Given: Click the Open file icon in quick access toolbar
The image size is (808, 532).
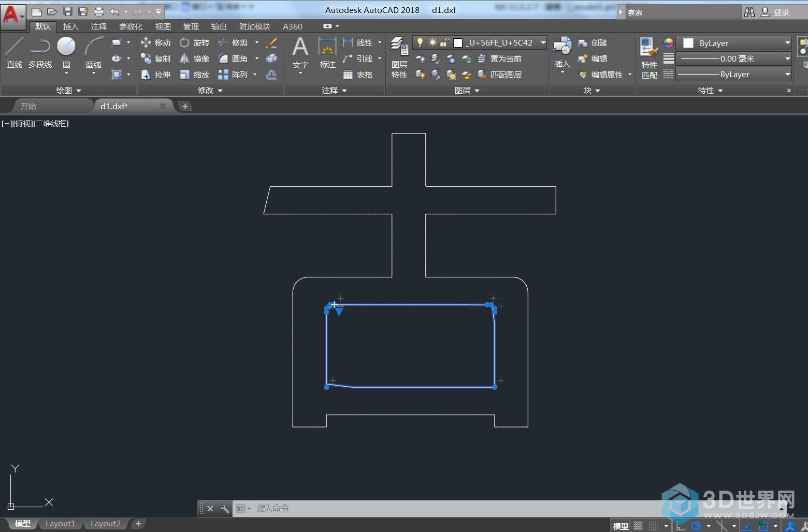Looking at the screenshot, I should click(x=52, y=11).
